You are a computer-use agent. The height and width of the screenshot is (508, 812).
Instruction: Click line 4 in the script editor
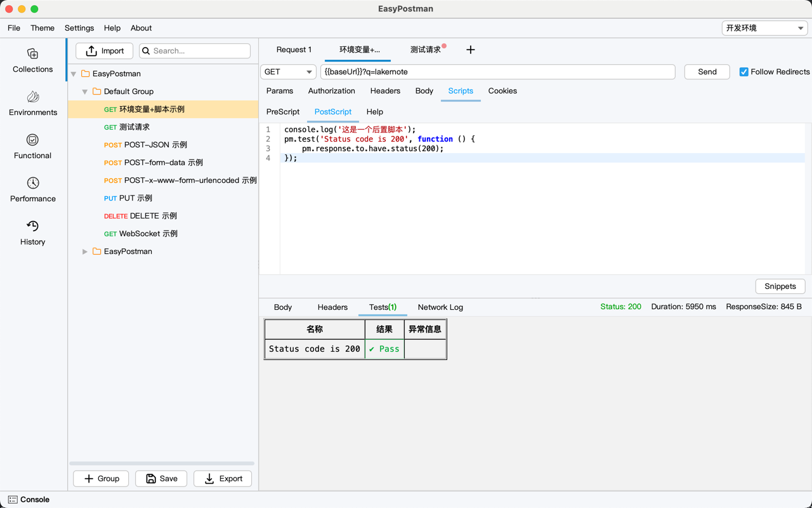[542, 158]
